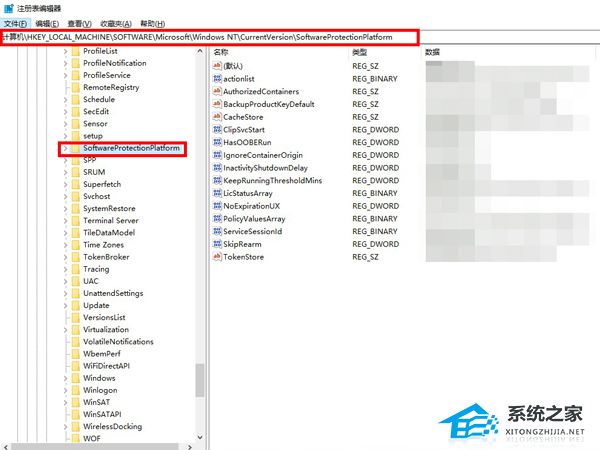Click the SRUM folder icon
The image size is (600, 450).
(x=76, y=172)
